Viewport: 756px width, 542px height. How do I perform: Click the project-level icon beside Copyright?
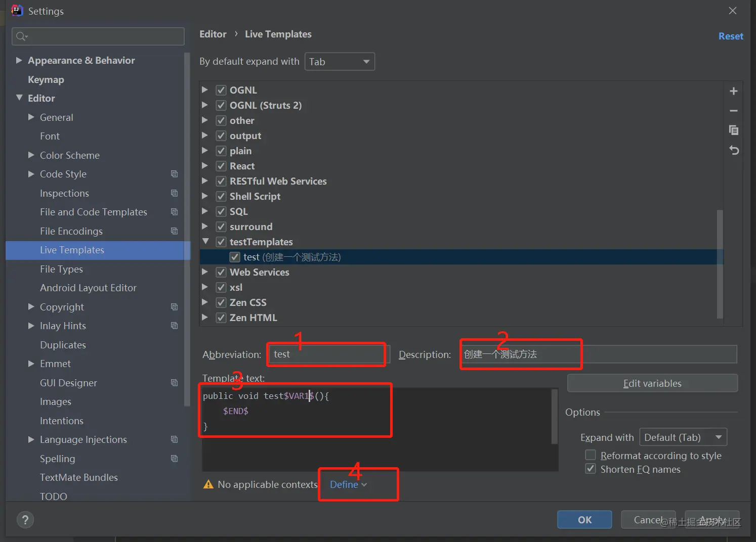(x=174, y=307)
